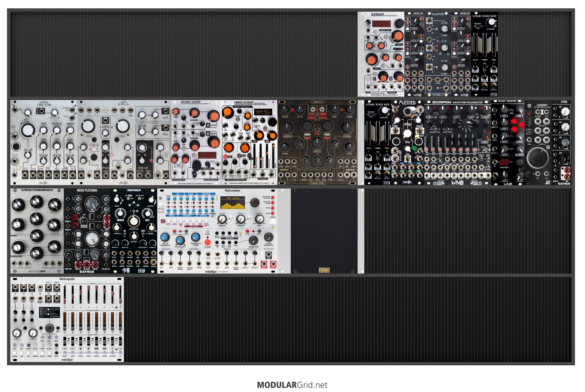Toggle the TAP EDIT button on Rainmaker
The width and height of the screenshot is (585, 392).
click(x=163, y=221)
